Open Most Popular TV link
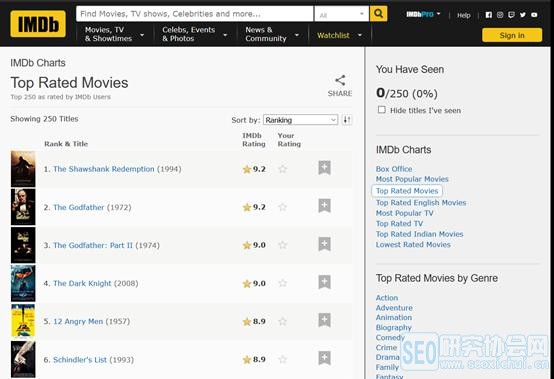Image resolution: width=554 pixels, height=379 pixels. pos(405,213)
